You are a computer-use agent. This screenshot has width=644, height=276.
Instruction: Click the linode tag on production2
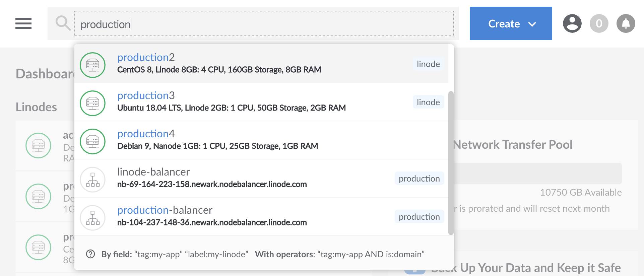click(x=428, y=64)
